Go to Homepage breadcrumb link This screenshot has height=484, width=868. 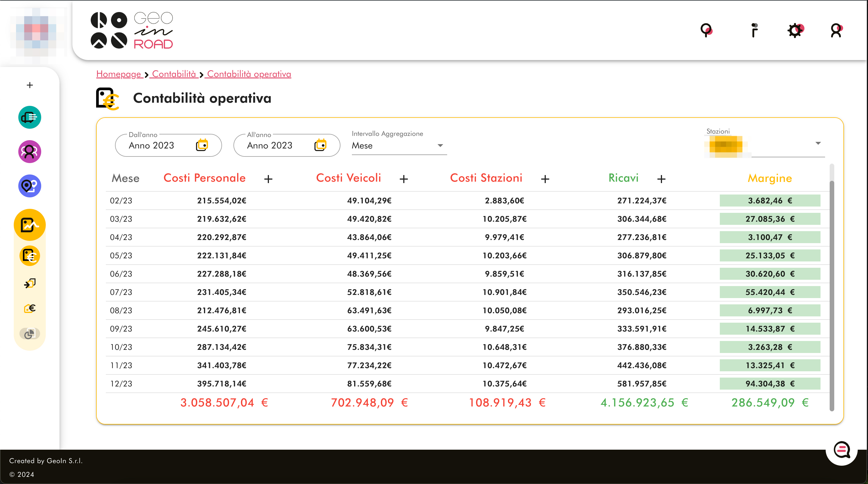click(119, 74)
